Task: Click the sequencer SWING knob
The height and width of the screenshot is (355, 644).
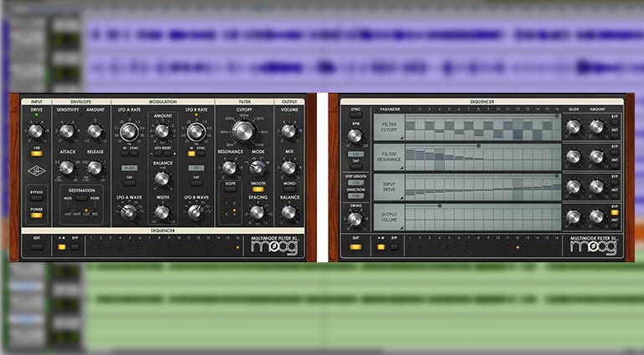Action: tap(355, 220)
